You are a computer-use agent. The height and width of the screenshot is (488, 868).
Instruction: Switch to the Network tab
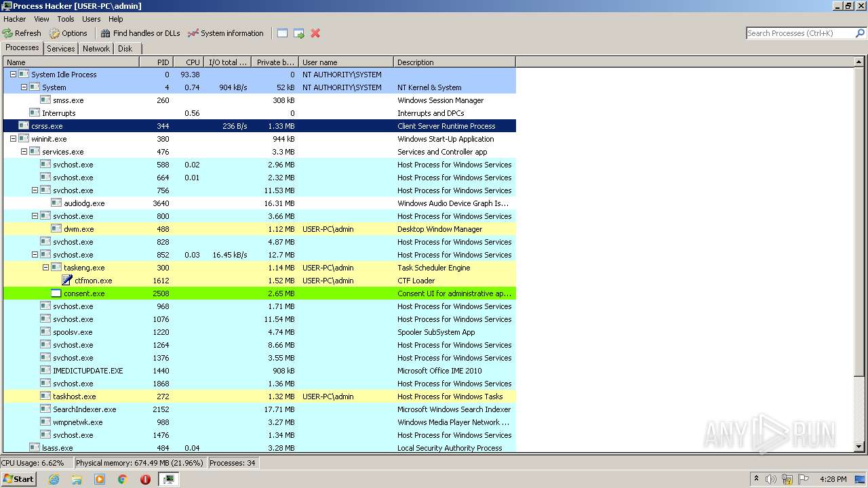pyautogui.click(x=96, y=49)
